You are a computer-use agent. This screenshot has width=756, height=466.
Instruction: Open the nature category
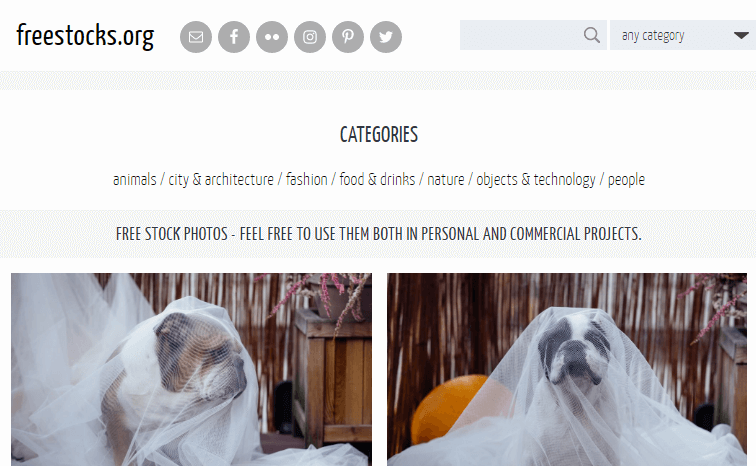tap(446, 179)
